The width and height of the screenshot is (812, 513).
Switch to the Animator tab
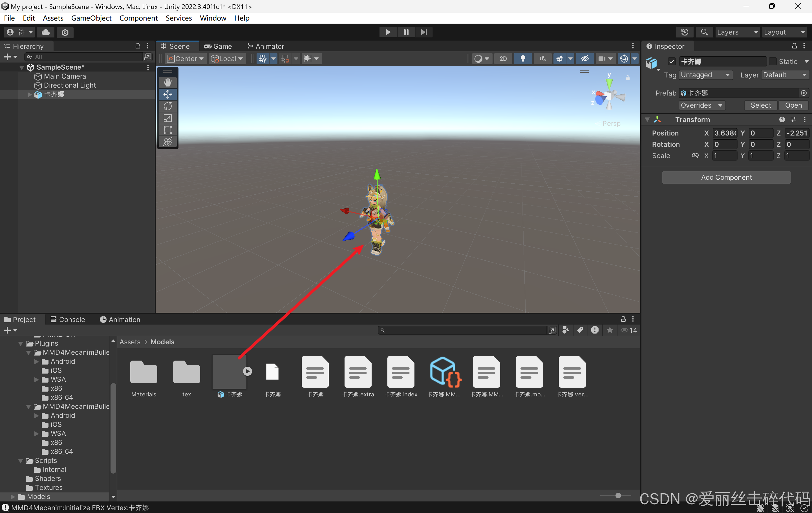point(266,46)
